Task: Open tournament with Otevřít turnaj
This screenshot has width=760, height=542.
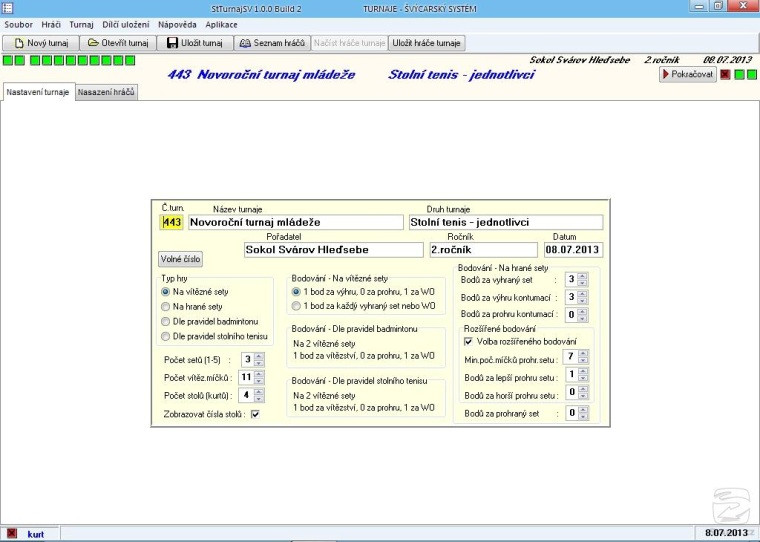Action: 118,43
